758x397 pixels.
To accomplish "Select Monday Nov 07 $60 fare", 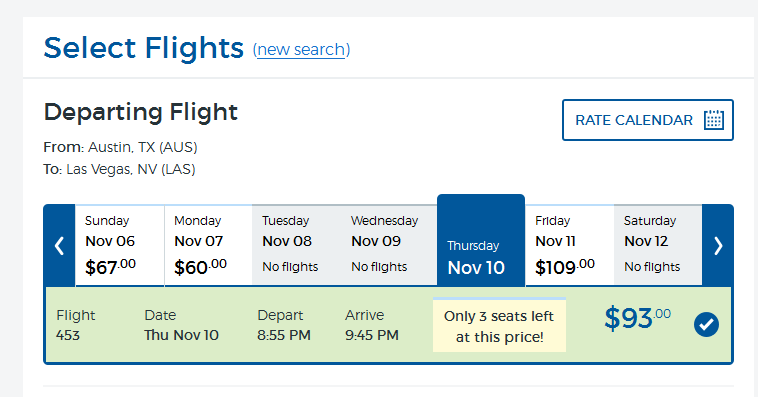I will coord(208,246).
